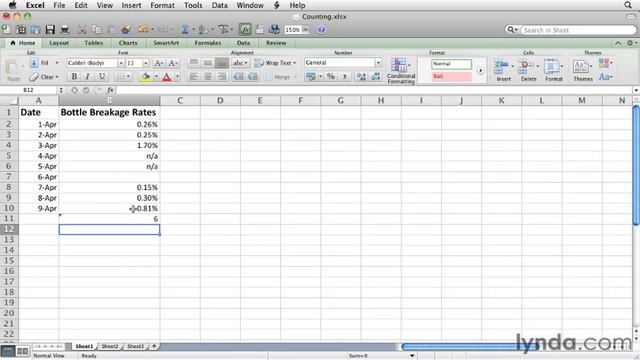The width and height of the screenshot is (640, 360).
Task: Open the Data ribbon tab
Action: point(243,42)
